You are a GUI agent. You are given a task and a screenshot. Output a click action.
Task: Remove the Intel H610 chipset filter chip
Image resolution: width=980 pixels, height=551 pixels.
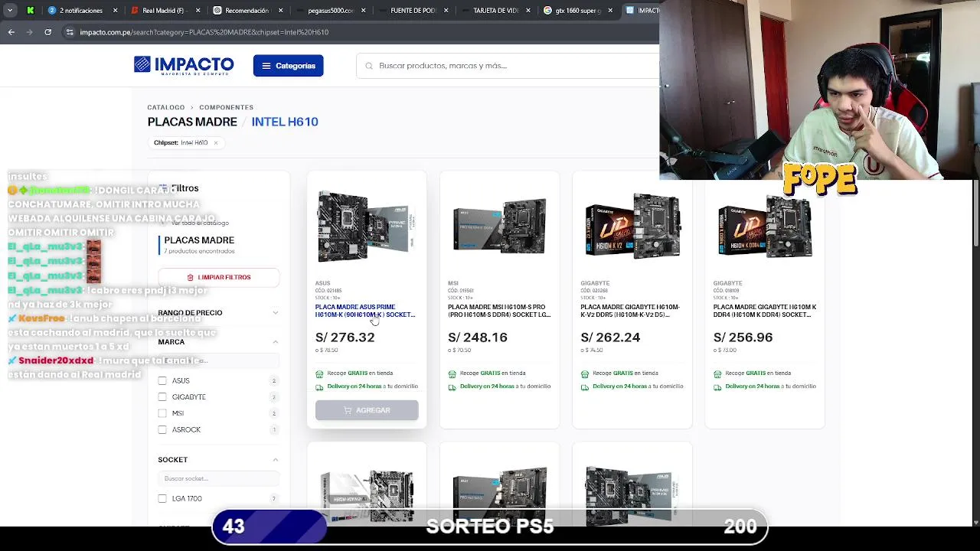tap(215, 142)
